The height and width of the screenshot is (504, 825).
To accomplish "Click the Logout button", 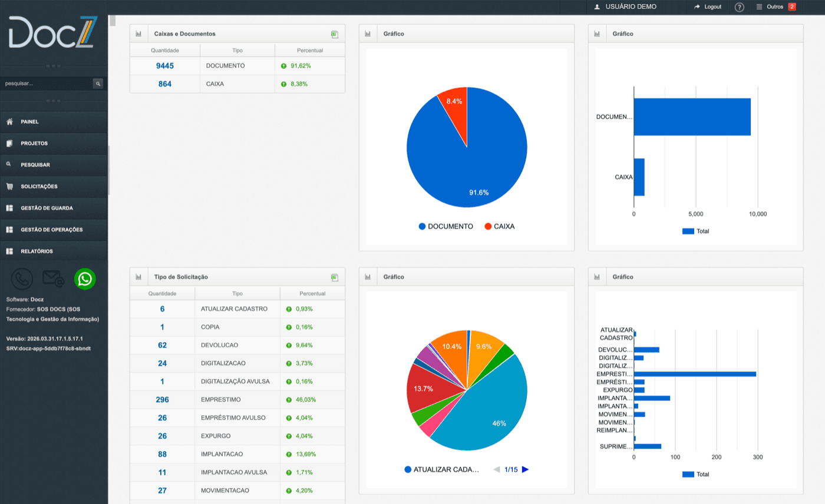I will (708, 7).
